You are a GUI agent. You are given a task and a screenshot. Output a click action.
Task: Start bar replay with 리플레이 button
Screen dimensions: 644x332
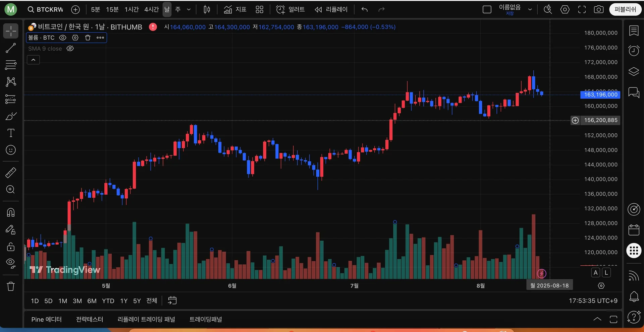[331, 10]
